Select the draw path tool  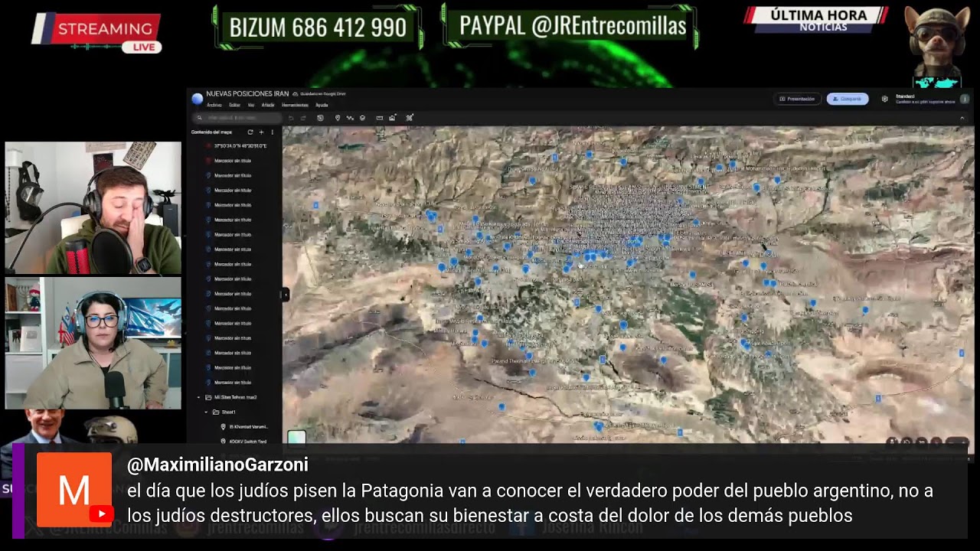tap(350, 118)
